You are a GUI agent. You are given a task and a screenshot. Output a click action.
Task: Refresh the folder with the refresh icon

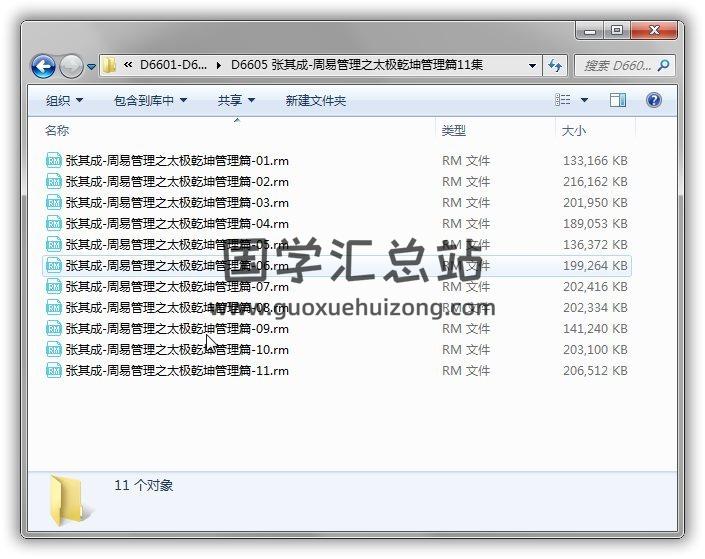(x=555, y=66)
